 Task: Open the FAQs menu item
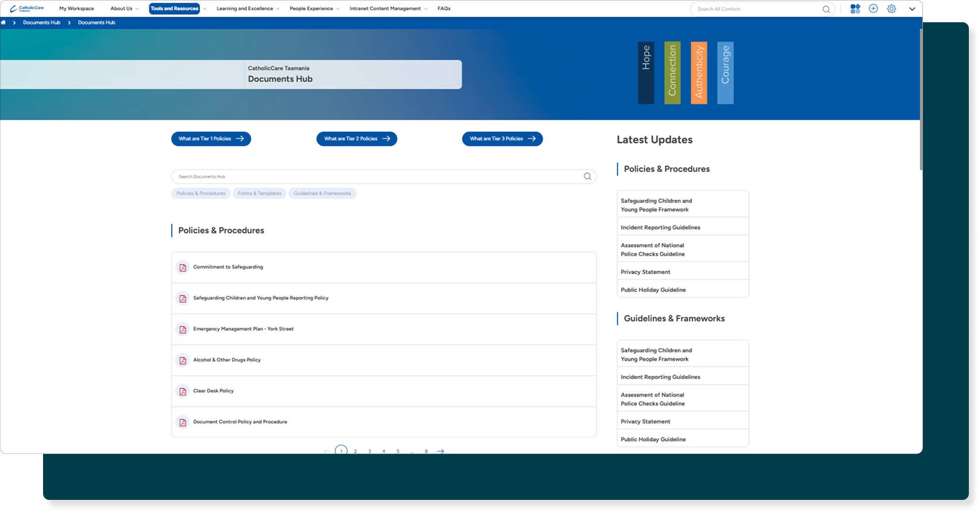444,9
